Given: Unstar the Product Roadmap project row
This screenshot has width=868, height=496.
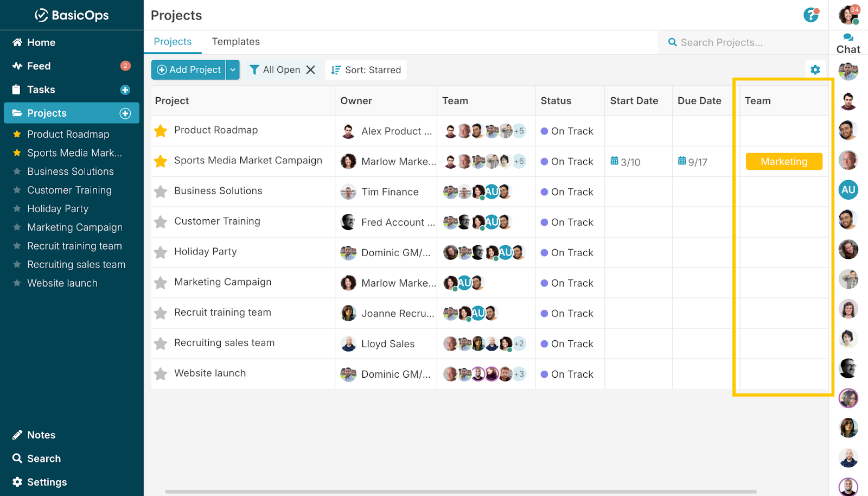Looking at the screenshot, I should 161,131.
